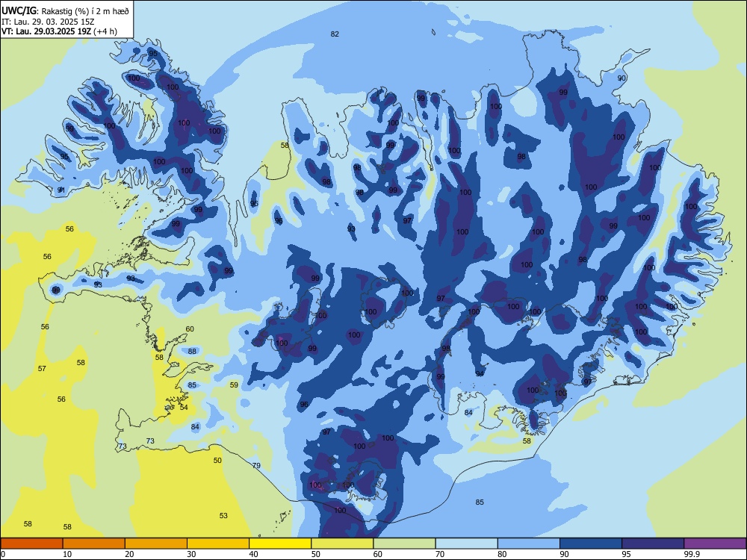This screenshot has width=747, height=560.
Task: Click the legend tick label '10'
Action: pos(67,554)
